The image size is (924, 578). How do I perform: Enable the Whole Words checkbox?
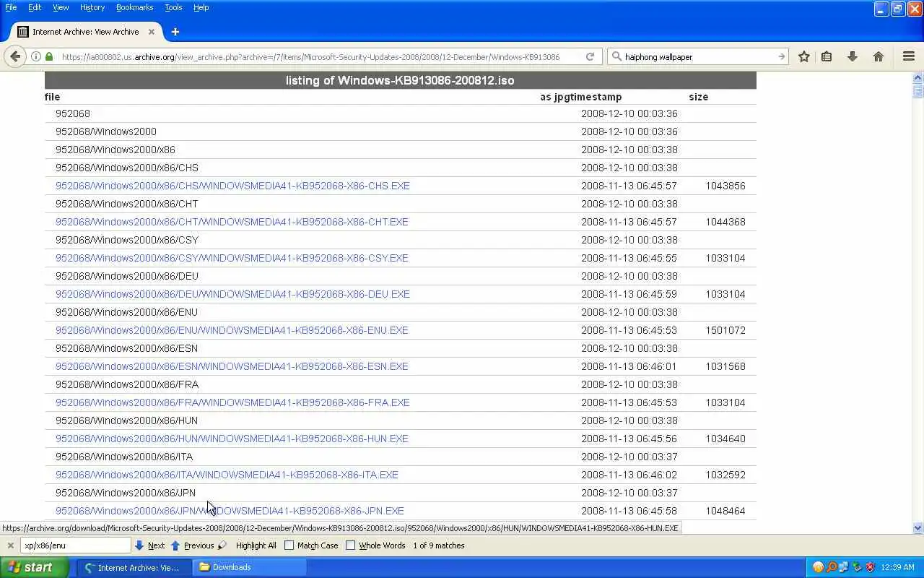pyautogui.click(x=351, y=545)
